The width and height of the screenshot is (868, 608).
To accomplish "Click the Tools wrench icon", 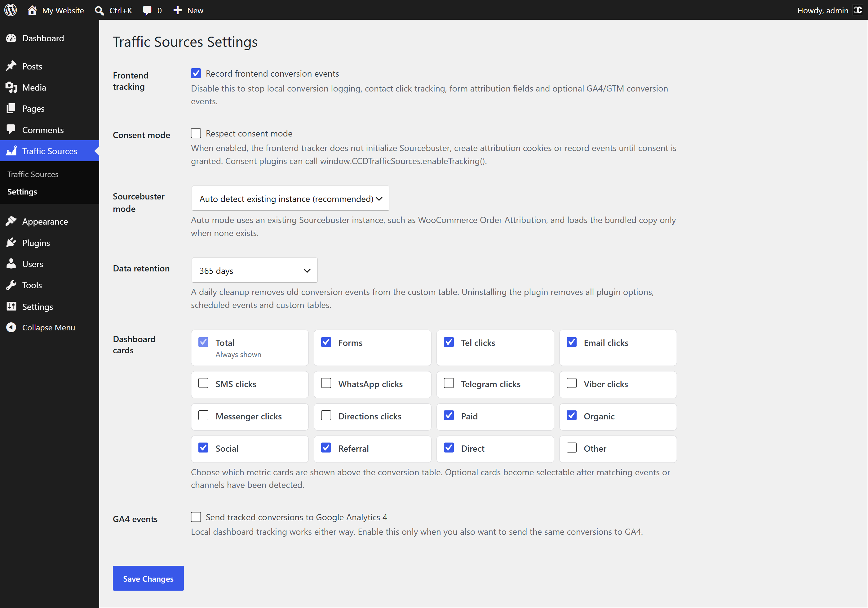I will pos(11,285).
